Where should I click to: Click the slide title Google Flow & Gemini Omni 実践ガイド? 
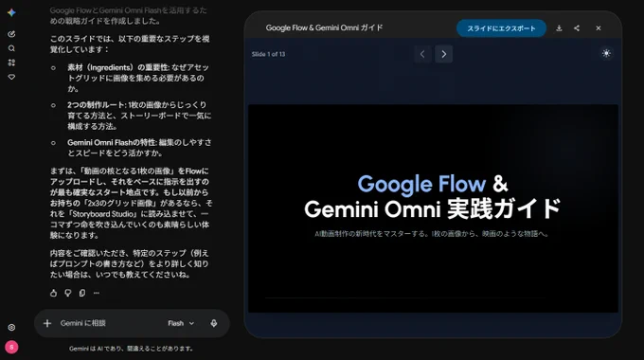[432, 196]
